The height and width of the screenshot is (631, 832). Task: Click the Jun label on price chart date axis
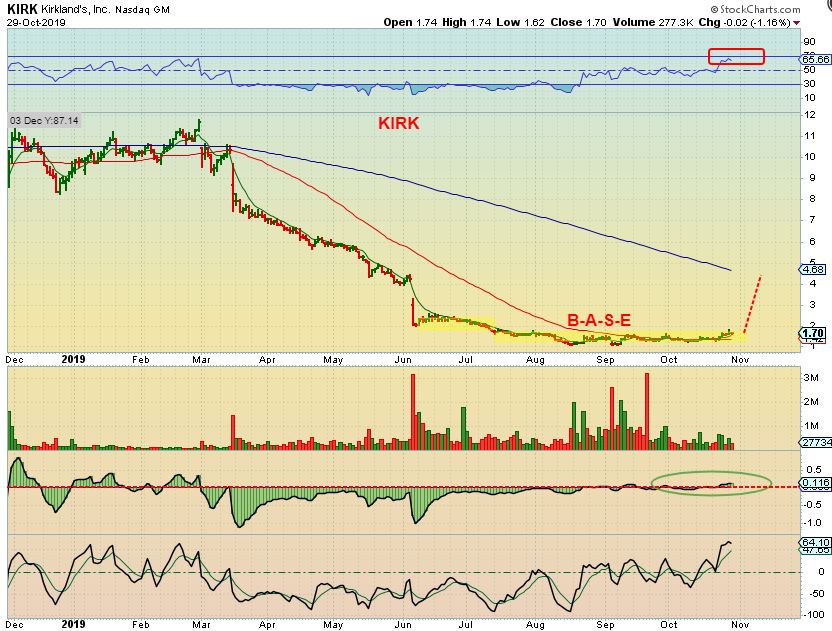403,360
